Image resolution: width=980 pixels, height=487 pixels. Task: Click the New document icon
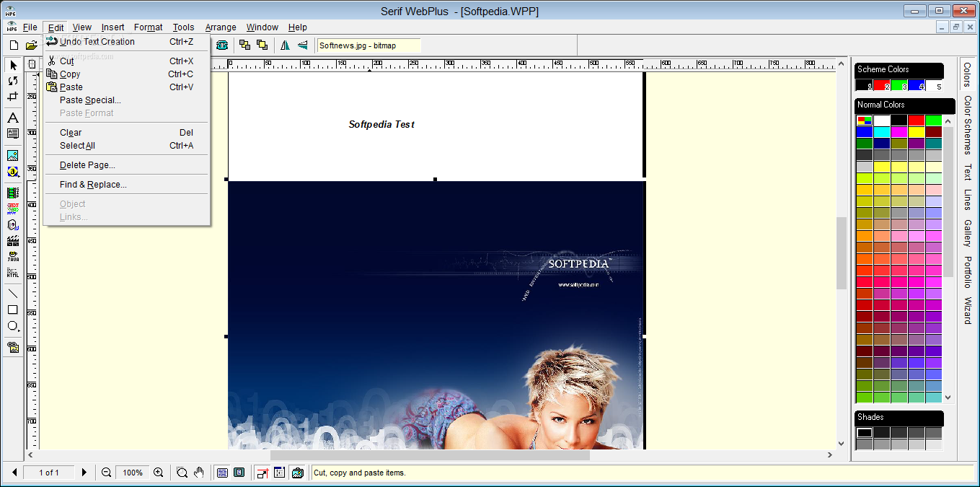(x=14, y=45)
